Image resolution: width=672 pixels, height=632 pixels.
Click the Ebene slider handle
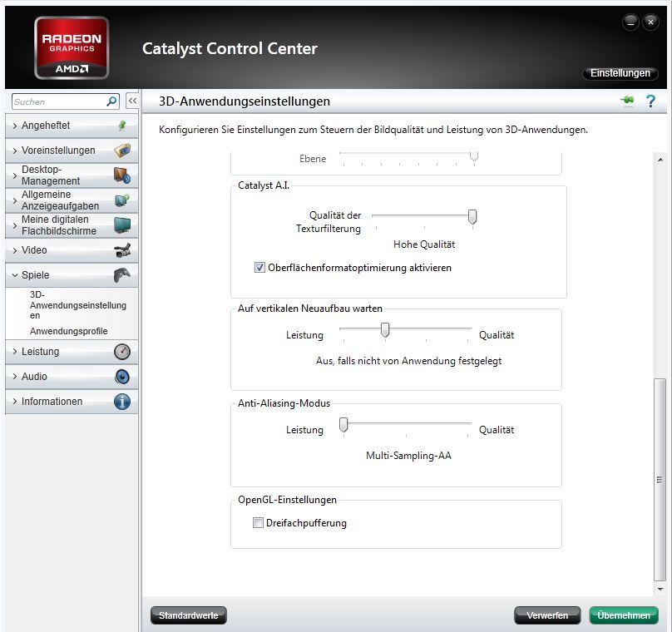tap(474, 156)
